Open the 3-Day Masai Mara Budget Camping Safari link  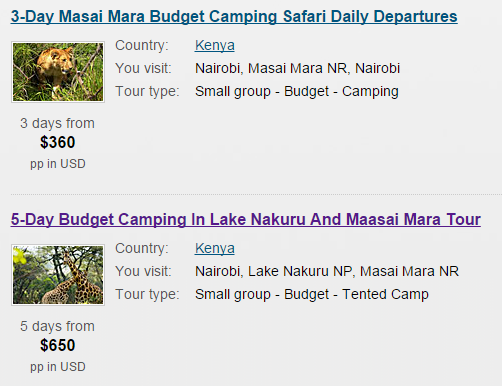tap(234, 17)
